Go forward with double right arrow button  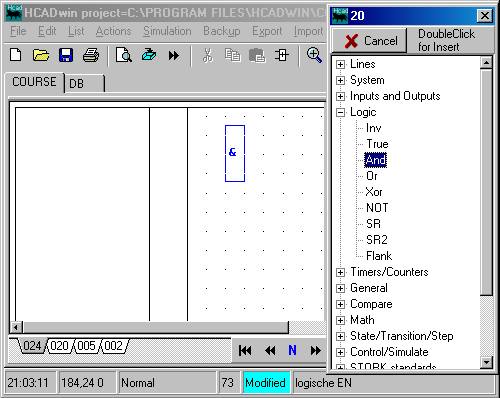(x=315, y=351)
